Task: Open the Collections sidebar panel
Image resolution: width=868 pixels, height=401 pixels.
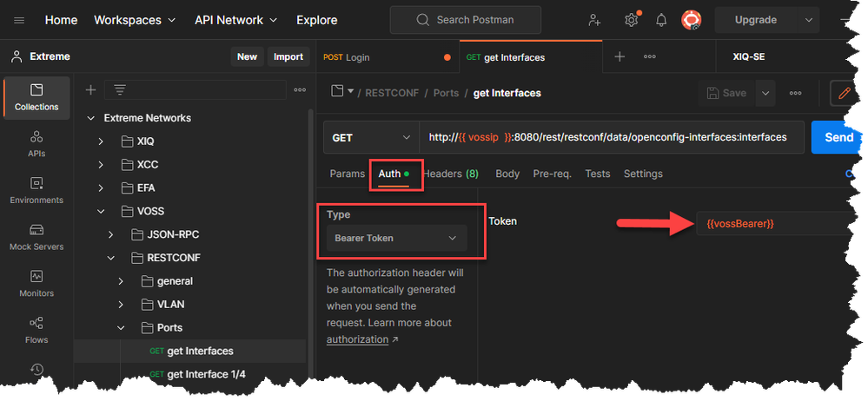Action: coord(36,98)
